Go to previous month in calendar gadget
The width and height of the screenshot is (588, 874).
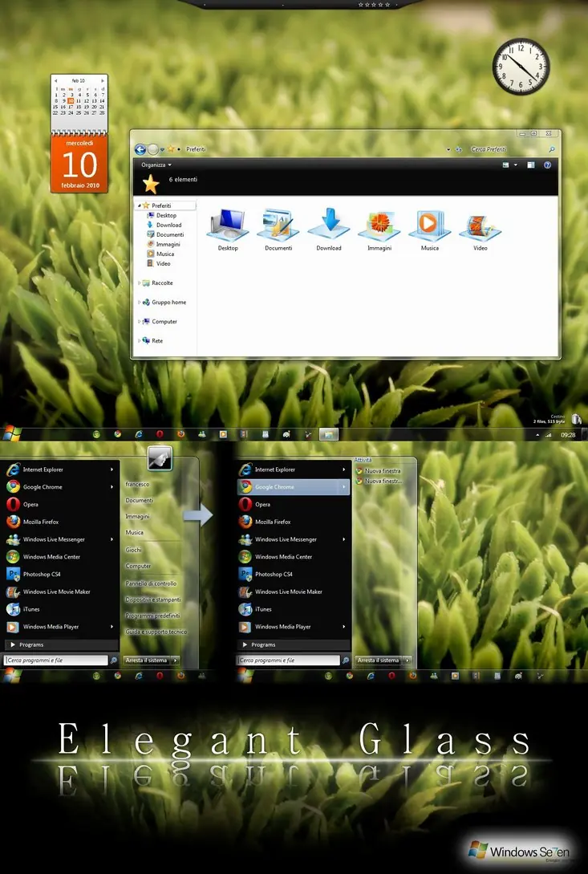tap(55, 81)
